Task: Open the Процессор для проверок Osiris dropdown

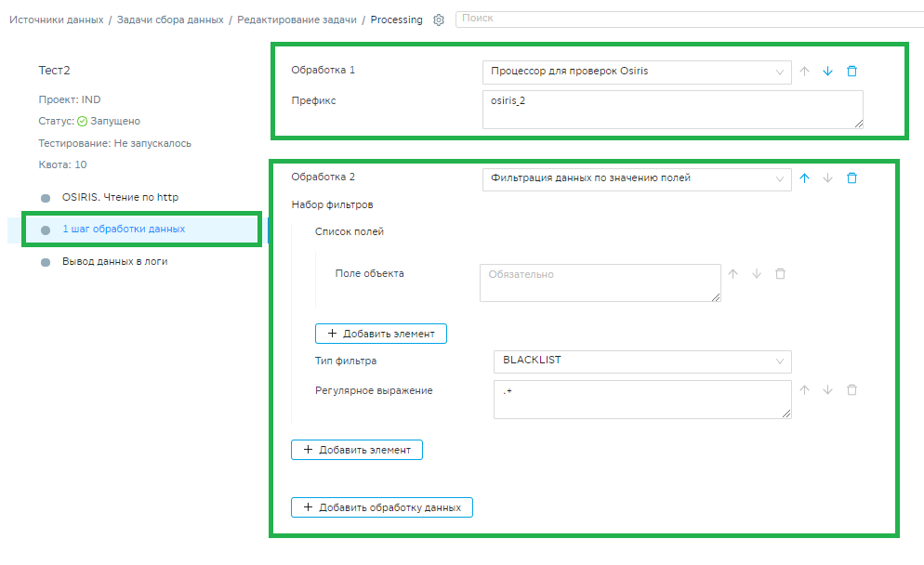Action: pyautogui.click(x=636, y=72)
